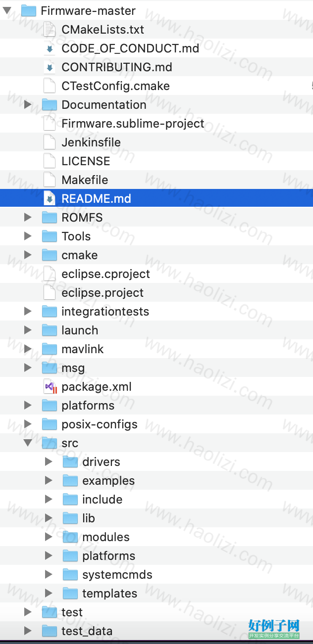
Task: Select the Jenkinsfile name
Action: (x=91, y=142)
